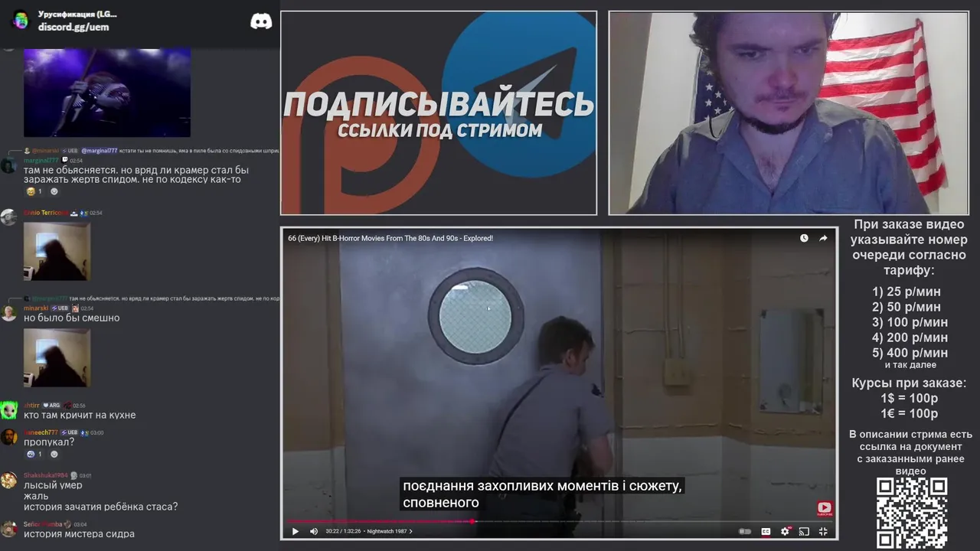Open the concert image at chat top

107,93
